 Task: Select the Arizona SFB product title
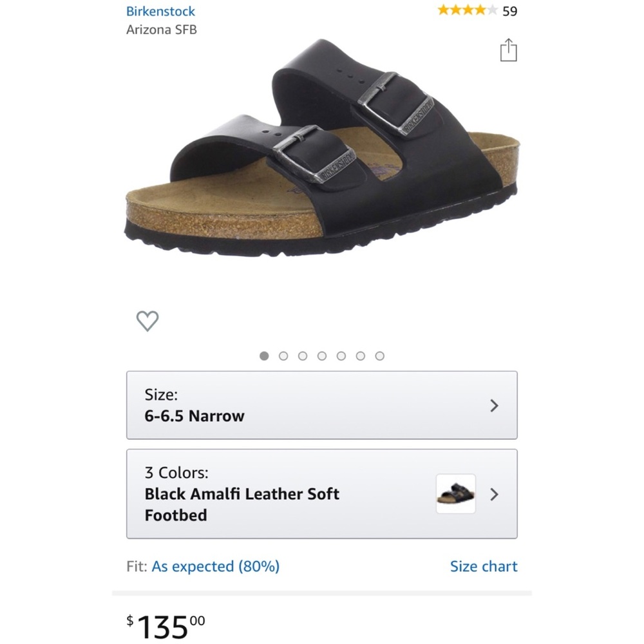tap(162, 29)
